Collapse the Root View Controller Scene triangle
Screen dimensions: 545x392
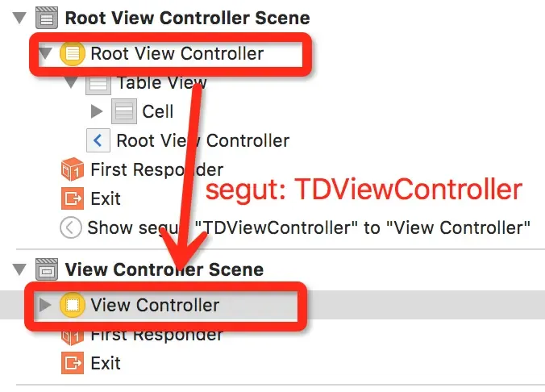(19, 18)
